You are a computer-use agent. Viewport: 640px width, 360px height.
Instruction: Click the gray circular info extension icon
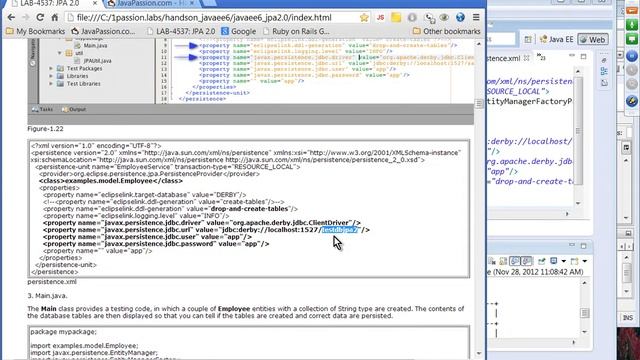[412, 18]
